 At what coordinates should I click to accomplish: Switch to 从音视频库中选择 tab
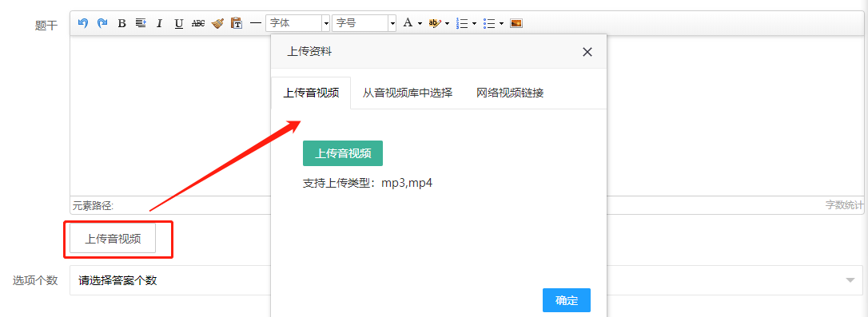pyautogui.click(x=408, y=93)
